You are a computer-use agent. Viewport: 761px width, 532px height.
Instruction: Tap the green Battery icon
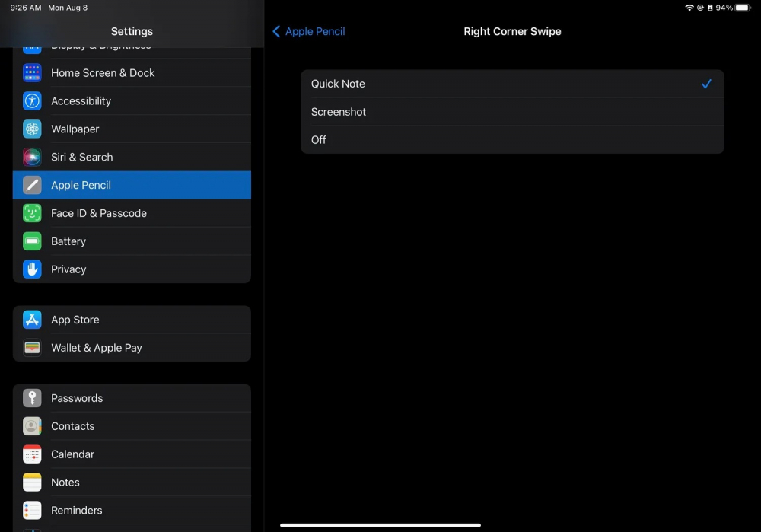(32, 241)
